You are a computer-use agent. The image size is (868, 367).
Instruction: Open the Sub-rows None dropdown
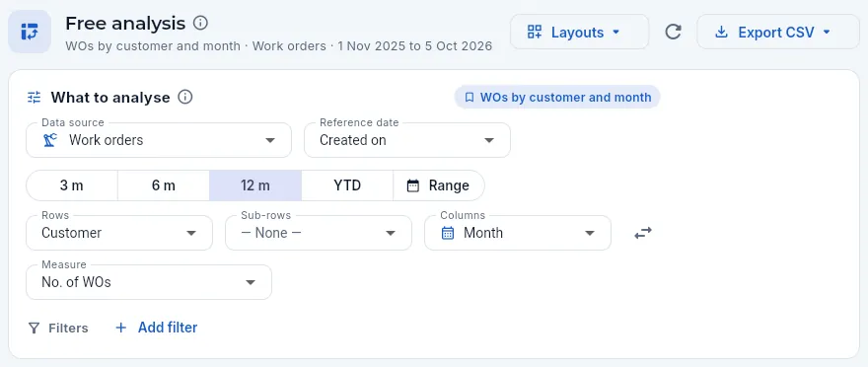[319, 233]
